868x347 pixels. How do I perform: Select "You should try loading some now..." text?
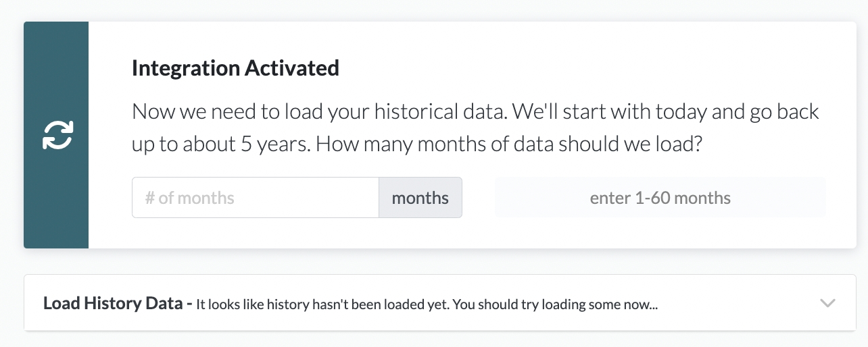coord(555,304)
